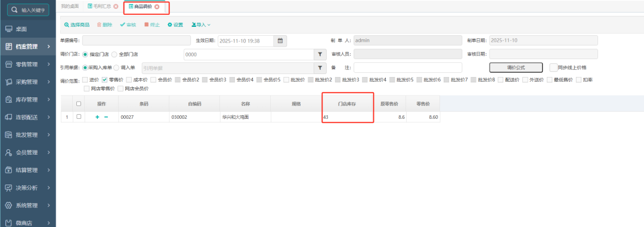This screenshot has height=227, width=644.
Task: Click keyword search box 输入关键字
Action: [28, 10]
